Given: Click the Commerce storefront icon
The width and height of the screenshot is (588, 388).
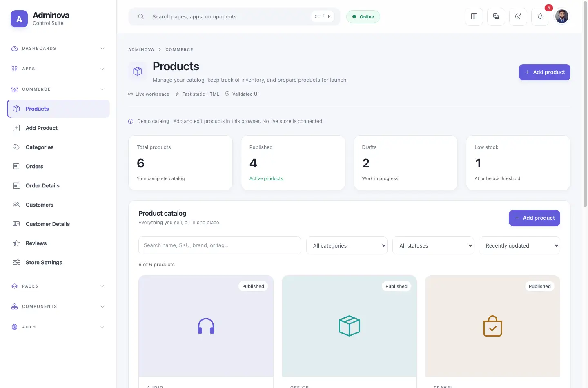Looking at the screenshot, I should [x=15, y=89].
